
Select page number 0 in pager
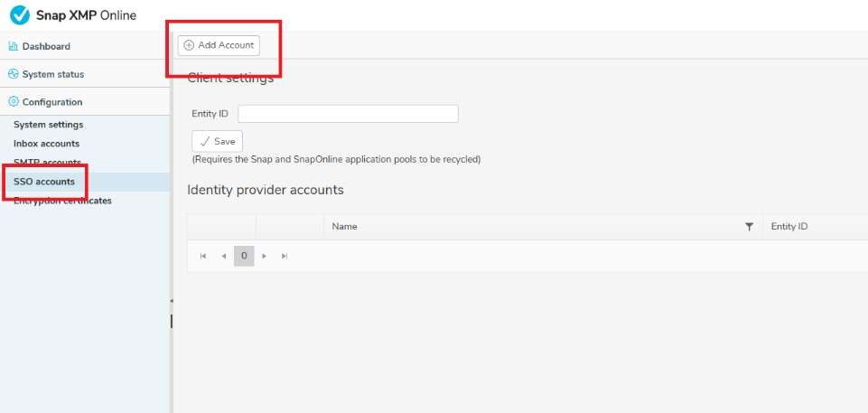(x=244, y=256)
